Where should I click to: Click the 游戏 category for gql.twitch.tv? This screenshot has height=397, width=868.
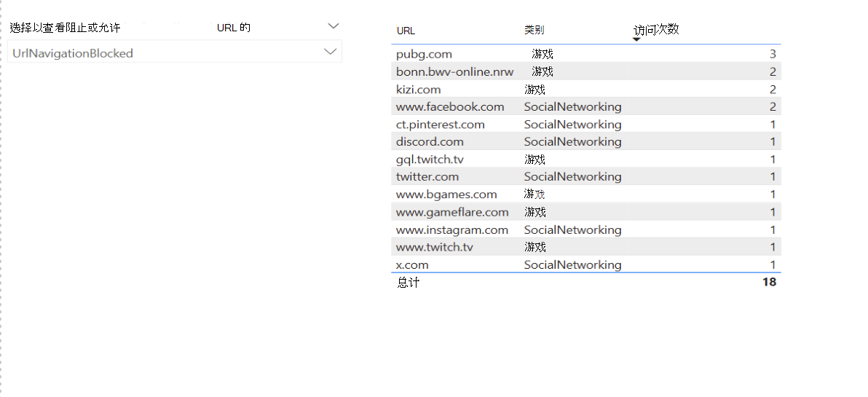pyautogui.click(x=534, y=160)
